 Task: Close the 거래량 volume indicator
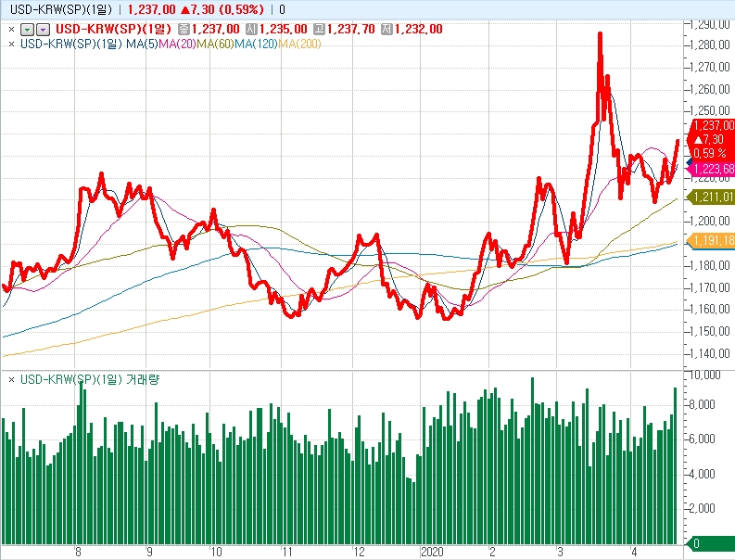pos(11,380)
